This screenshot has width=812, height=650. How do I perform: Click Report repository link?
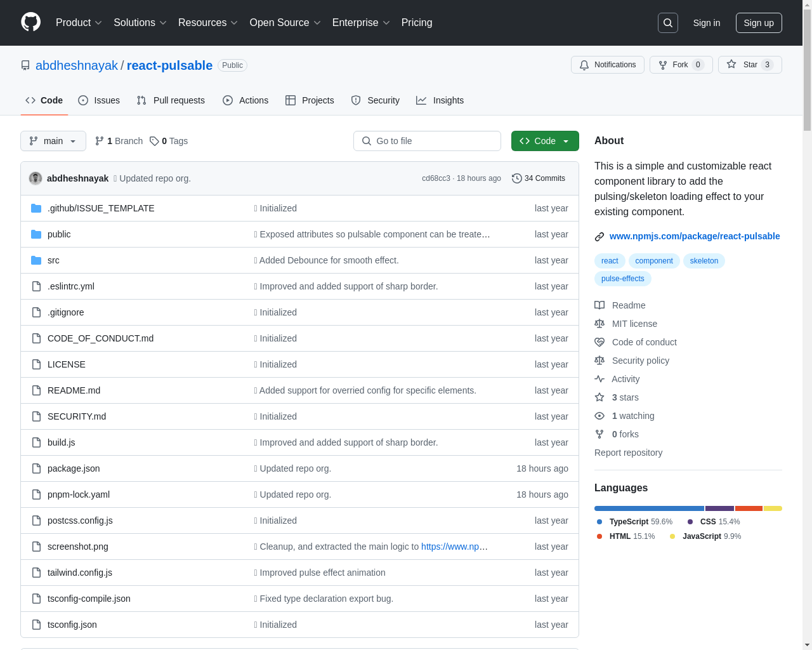pyautogui.click(x=628, y=453)
